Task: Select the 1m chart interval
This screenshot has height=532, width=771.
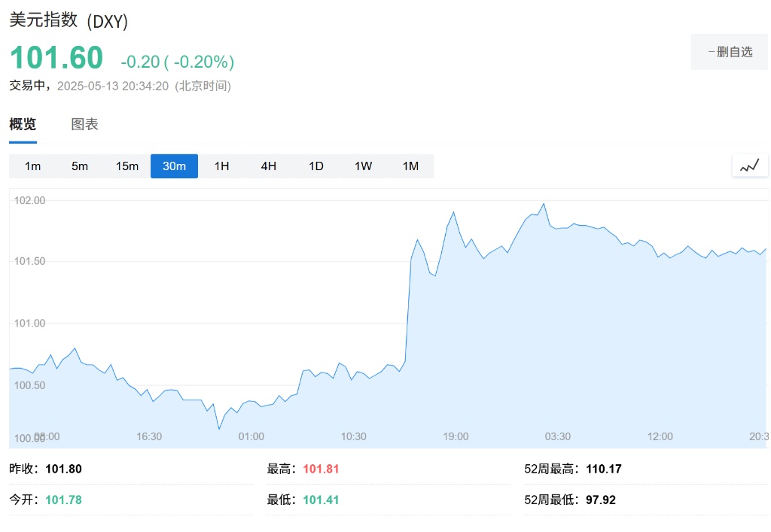Action: point(32,166)
